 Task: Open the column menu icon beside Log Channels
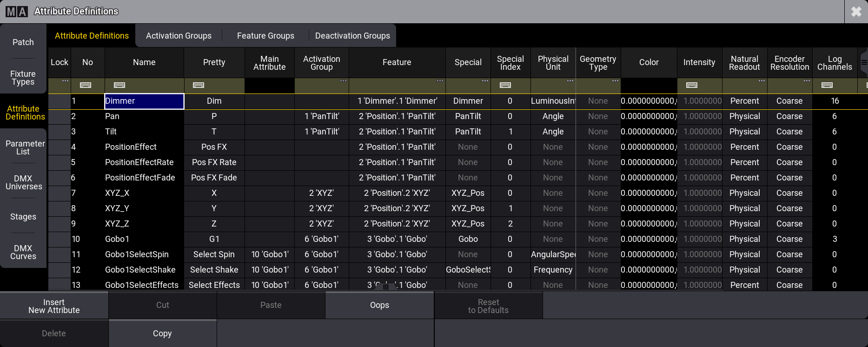(864, 62)
